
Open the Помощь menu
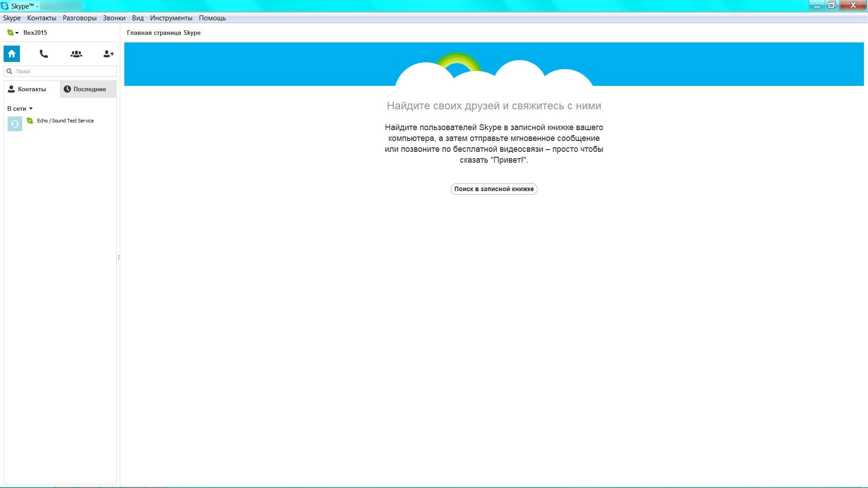coord(212,18)
